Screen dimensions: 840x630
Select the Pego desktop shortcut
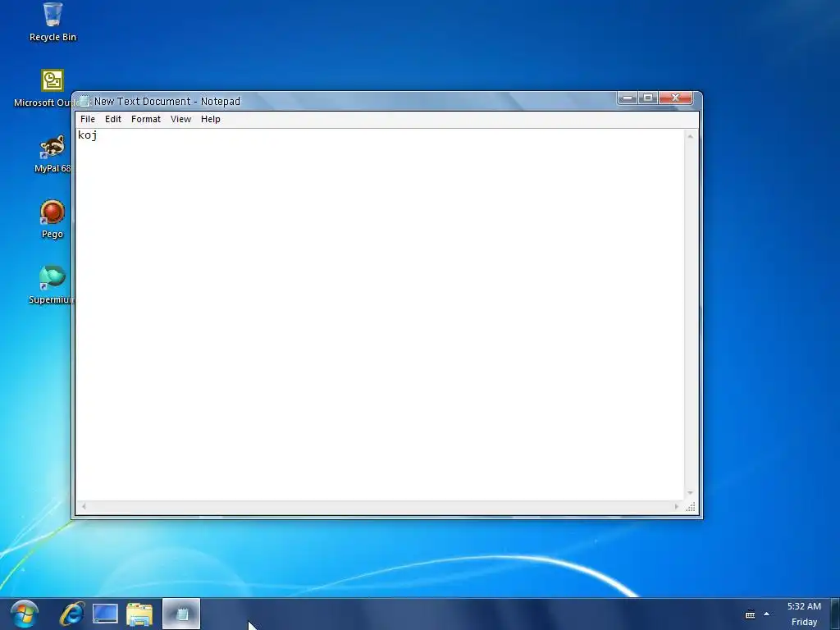click(x=52, y=220)
